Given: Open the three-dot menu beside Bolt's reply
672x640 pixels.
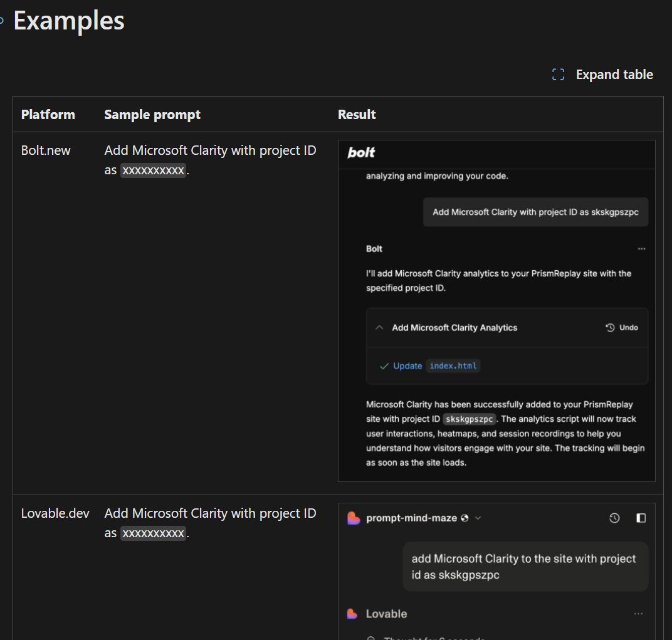Looking at the screenshot, I should point(641,249).
